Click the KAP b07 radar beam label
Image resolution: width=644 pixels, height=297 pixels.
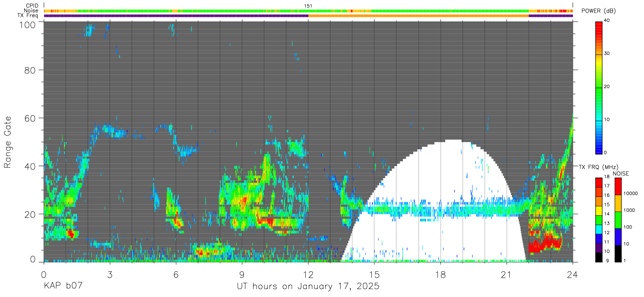point(62,287)
